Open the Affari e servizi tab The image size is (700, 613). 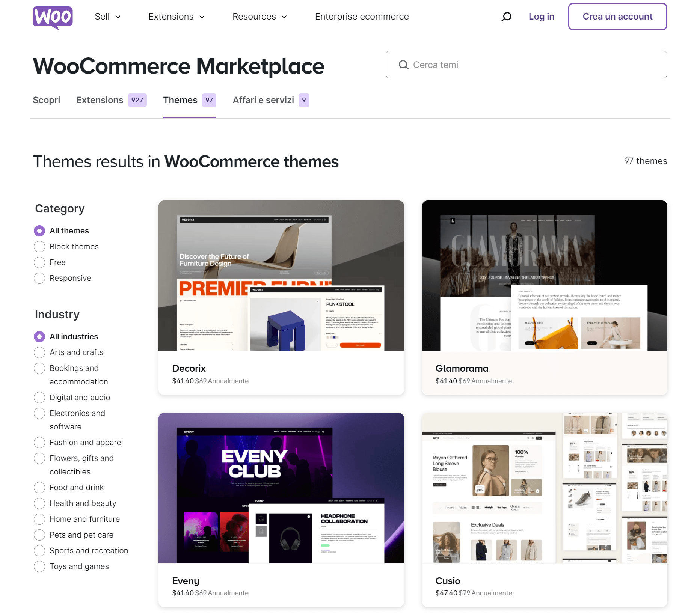coord(271,100)
